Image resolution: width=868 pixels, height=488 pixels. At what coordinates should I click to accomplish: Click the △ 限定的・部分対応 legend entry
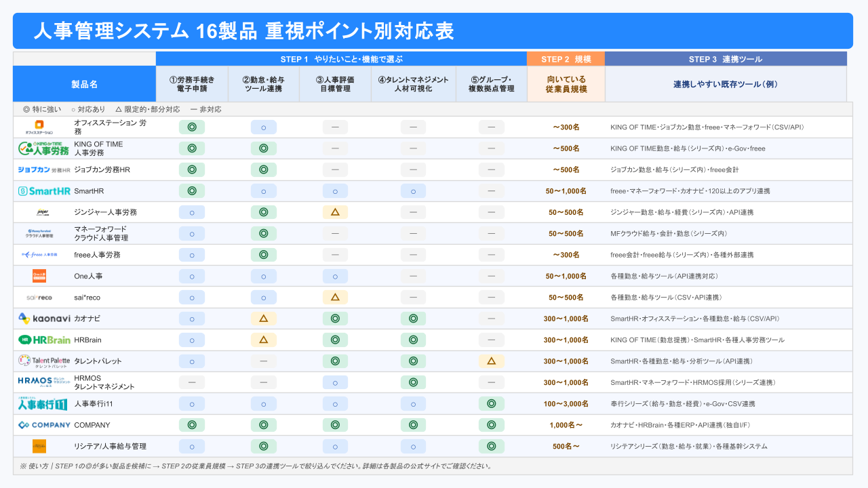click(x=148, y=109)
